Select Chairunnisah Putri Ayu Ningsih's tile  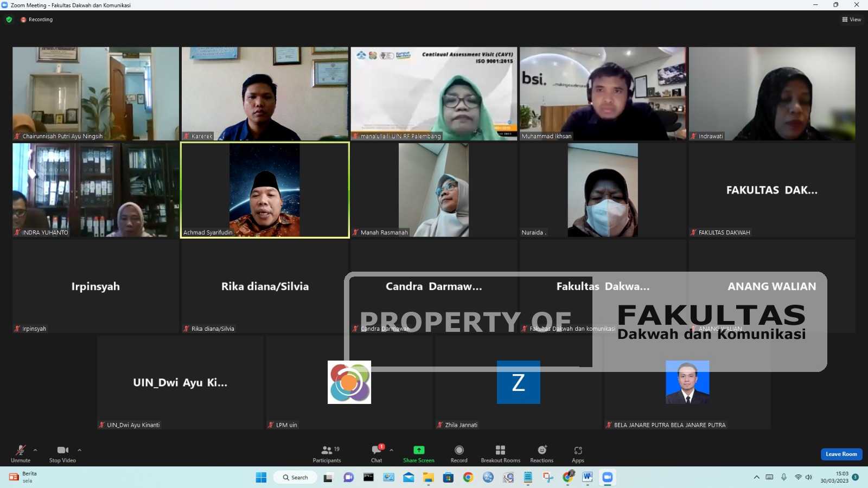tap(95, 94)
